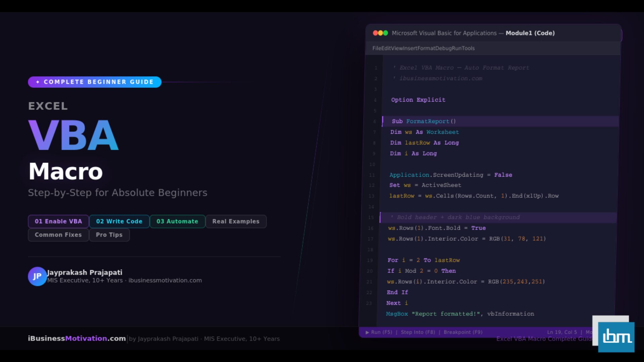This screenshot has width=644, height=362.
Task: Click the Real Examples tag
Action: 236,222
